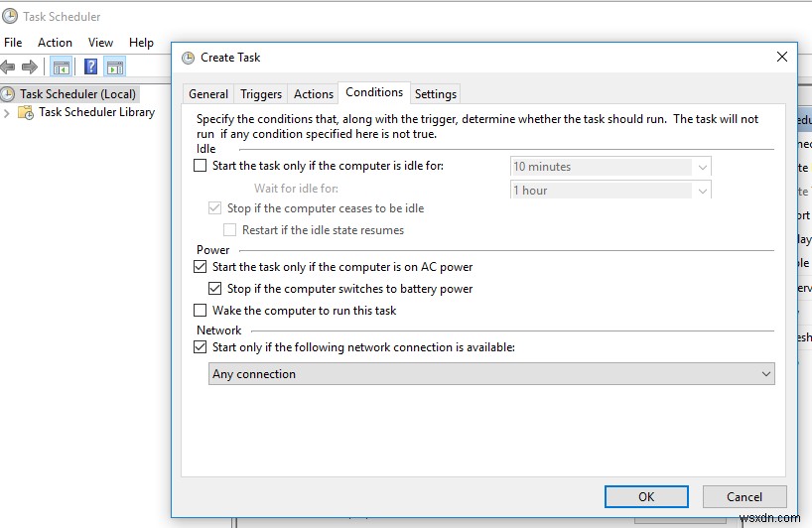Switch to the Settings tab
812x528 pixels.
[436, 94]
